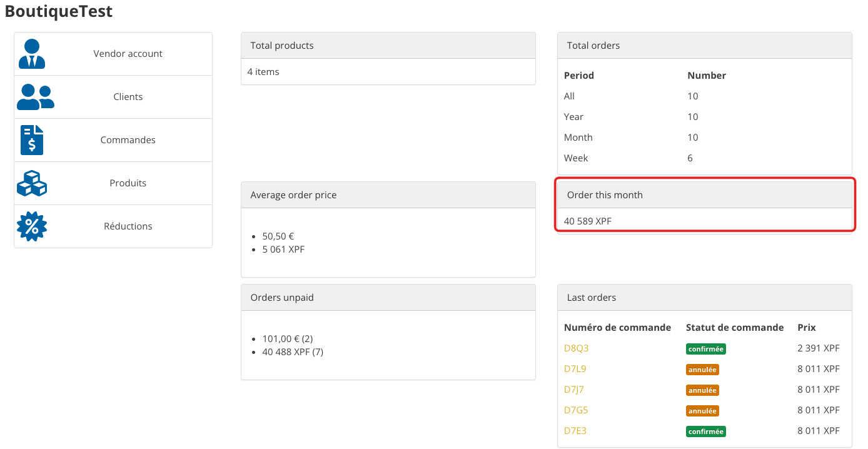868x449 pixels.
Task: Open order D7L9 link
Action: pos(575,369)
